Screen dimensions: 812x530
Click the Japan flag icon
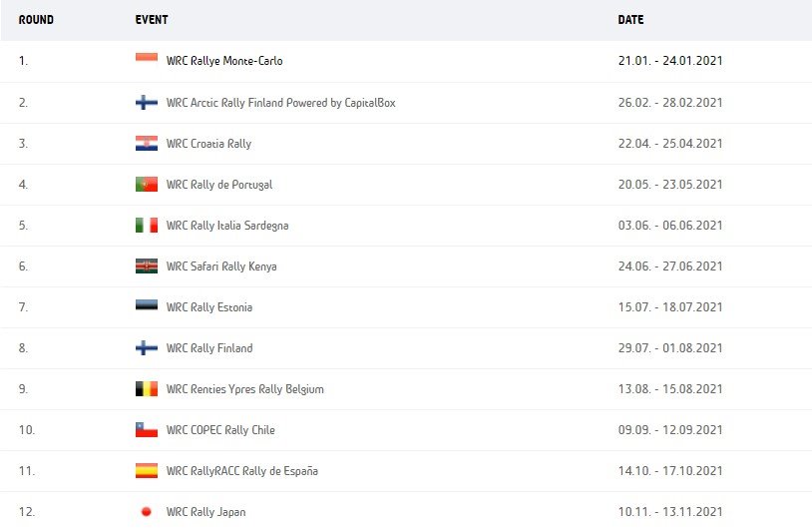(x=147, y=511)
